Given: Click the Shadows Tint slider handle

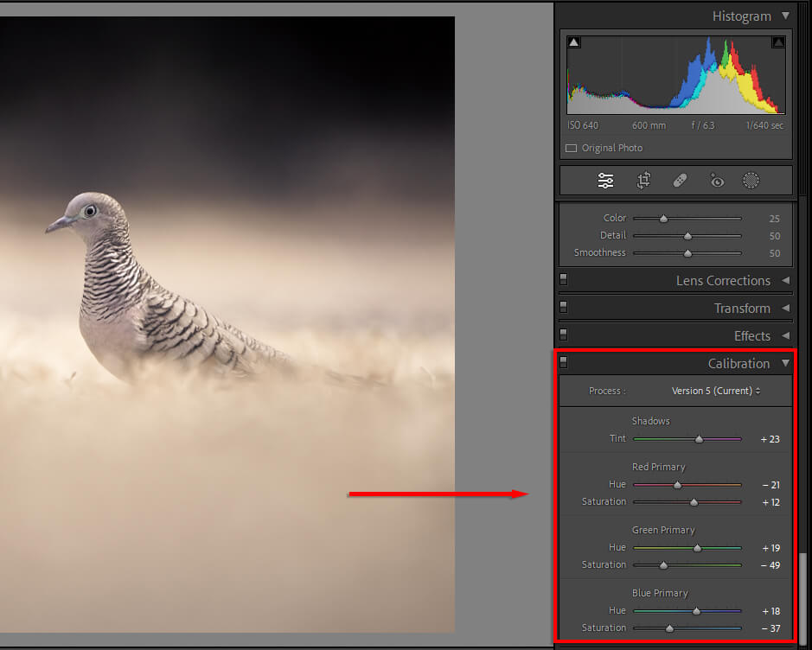Looking at the screenshot, I should tap(700, 439).
